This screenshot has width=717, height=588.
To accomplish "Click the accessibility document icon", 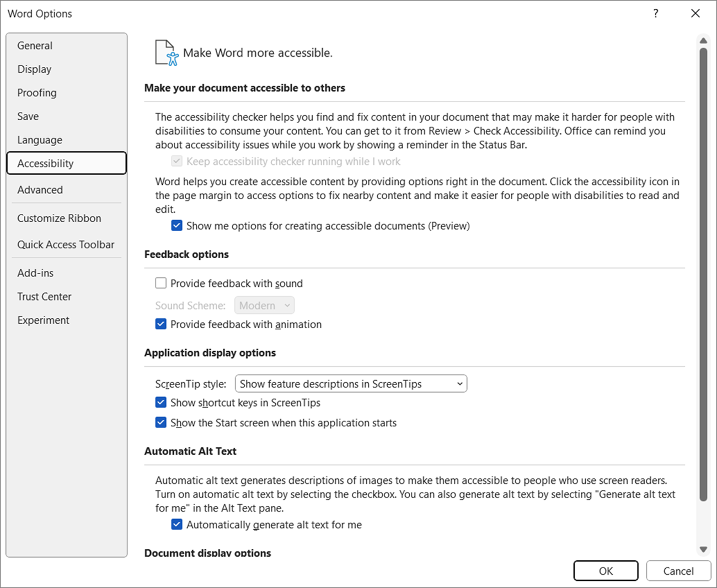I will point(164,51).
